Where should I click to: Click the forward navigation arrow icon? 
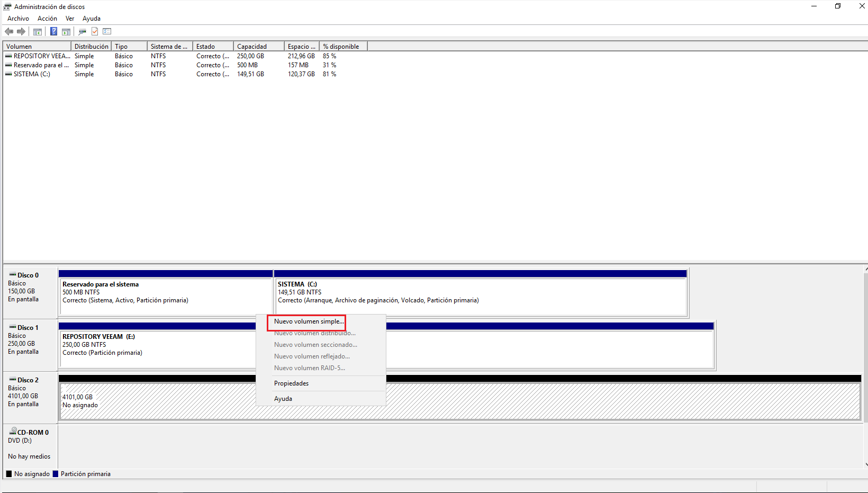[21, 31]
